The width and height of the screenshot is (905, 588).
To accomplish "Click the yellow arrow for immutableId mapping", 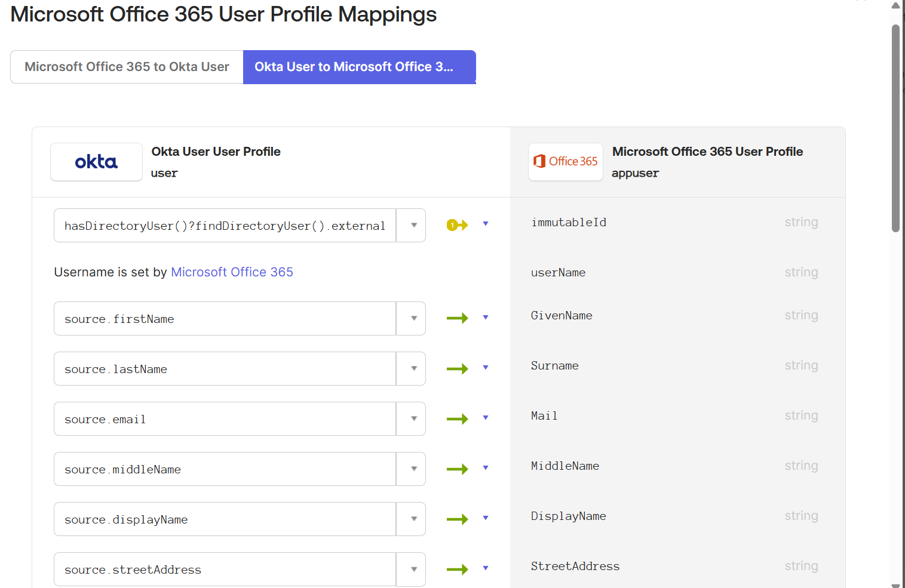I will pos(458,225).
